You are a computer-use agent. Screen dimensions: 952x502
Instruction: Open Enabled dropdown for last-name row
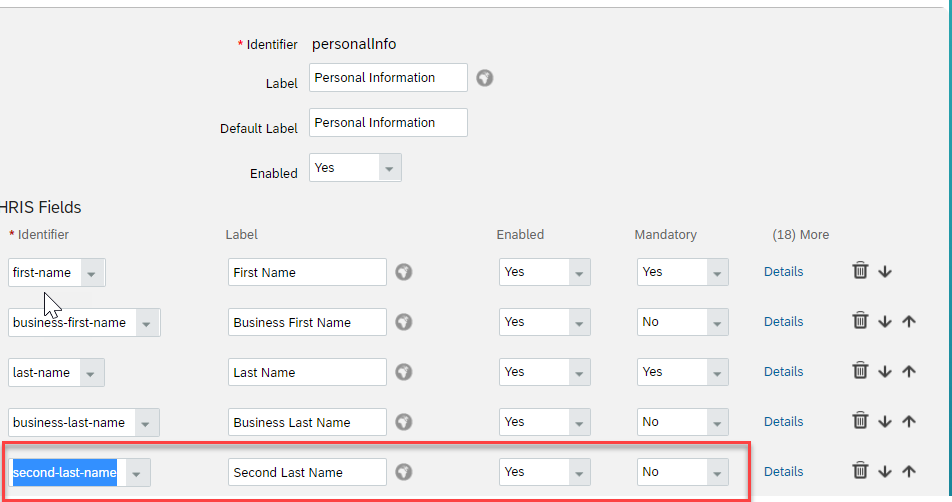click(545, 372)
